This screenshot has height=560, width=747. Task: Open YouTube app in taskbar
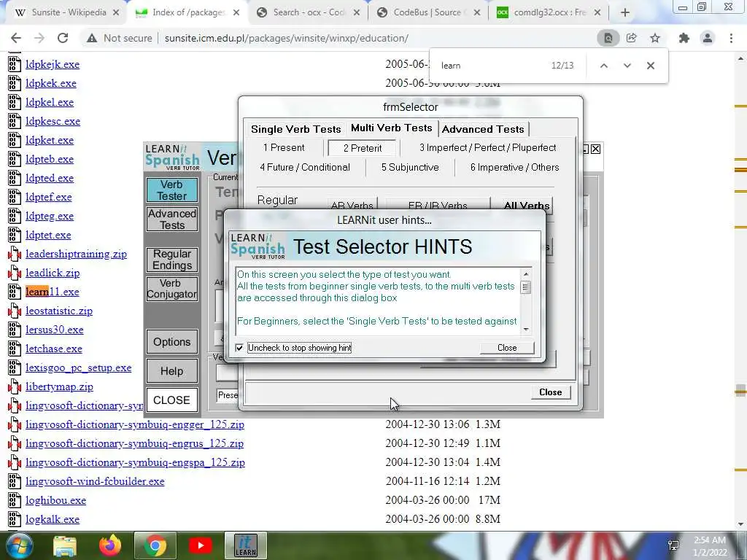(201, 545)
